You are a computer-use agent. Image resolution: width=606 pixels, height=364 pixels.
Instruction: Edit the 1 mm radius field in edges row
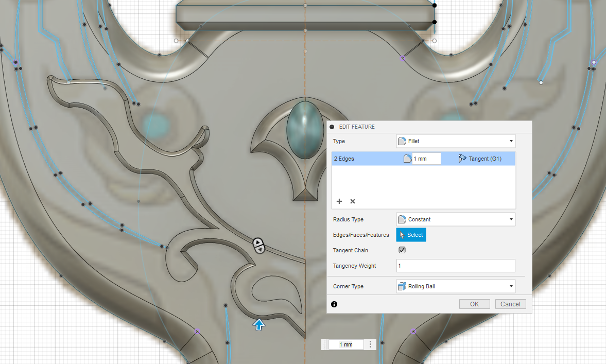point(426,159)
